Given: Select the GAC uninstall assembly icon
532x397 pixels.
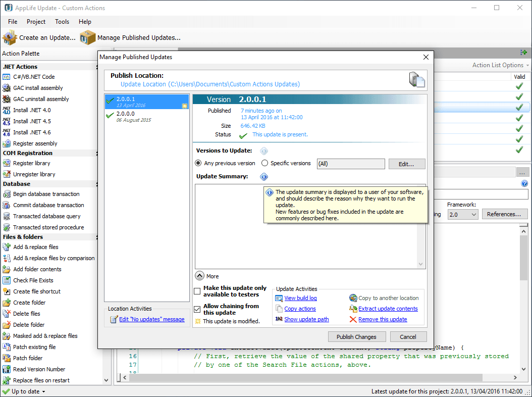Looking at the screenshot, I should pyautogui.click(x=7, y=99).
